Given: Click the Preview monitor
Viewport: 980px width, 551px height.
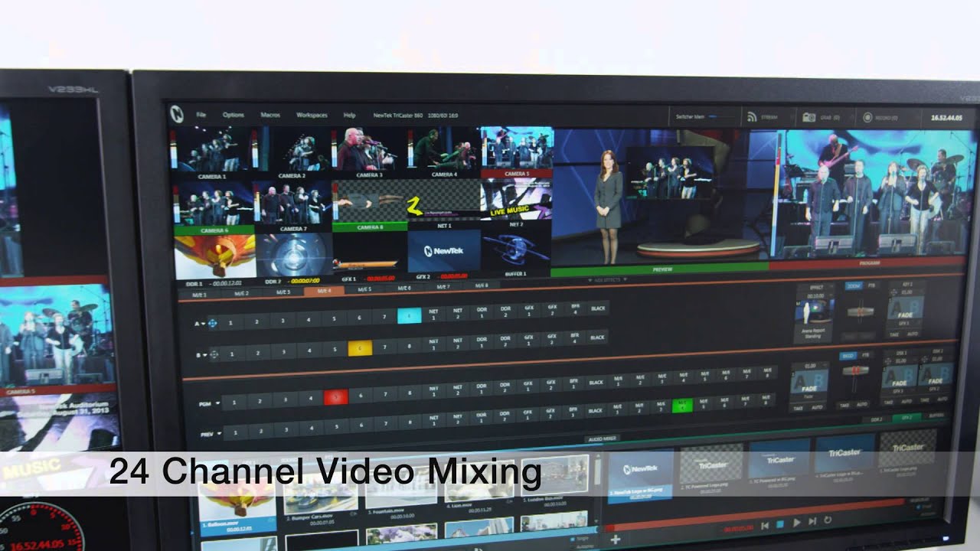Looking at the screenshot, I should 659,197.
